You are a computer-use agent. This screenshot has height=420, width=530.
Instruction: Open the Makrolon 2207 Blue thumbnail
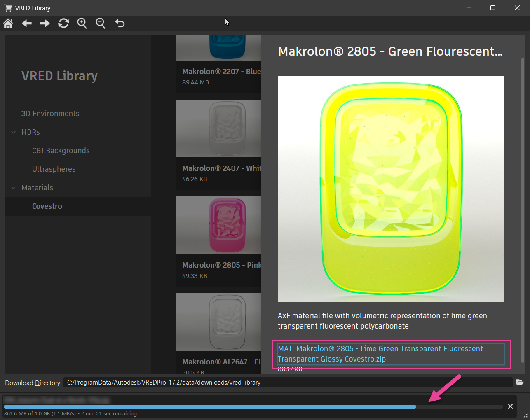click(218, 48)
